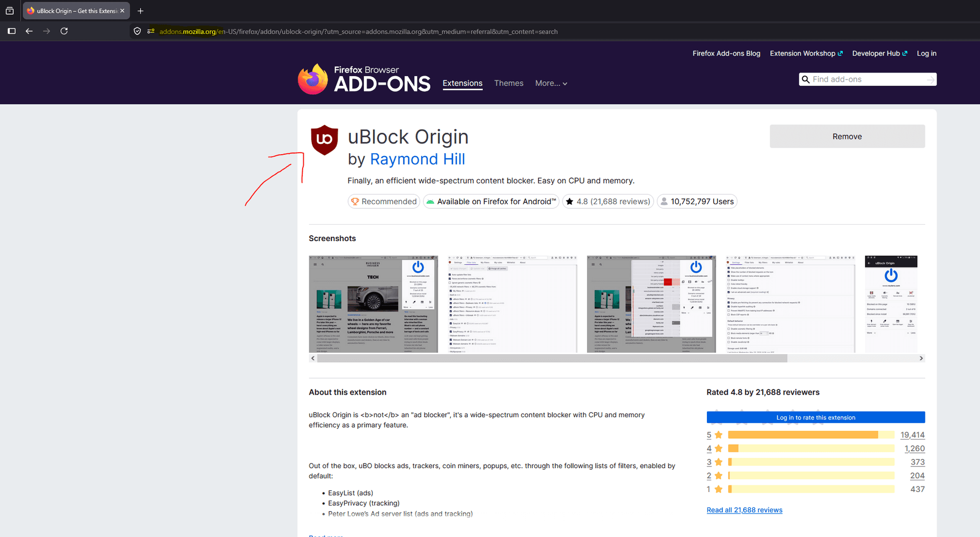
Task: Click "Rated 4.8 by 21,688 reviewers" heading
Action: tap(763, 392)
